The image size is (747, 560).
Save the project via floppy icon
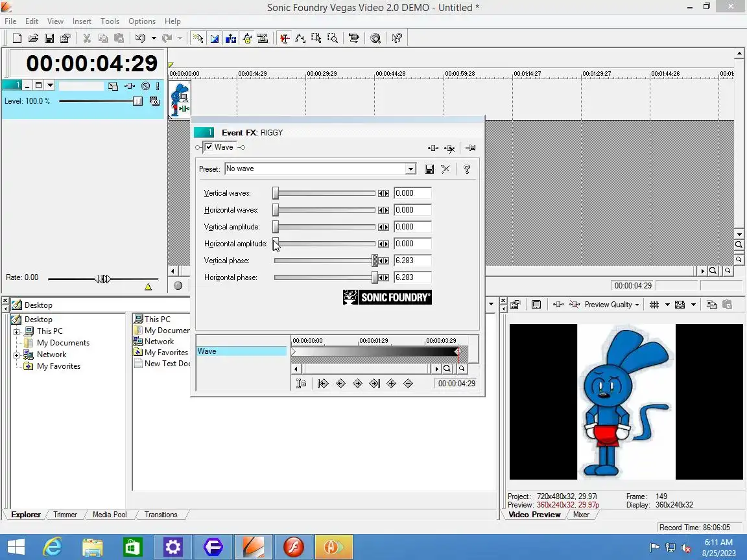[49, 38]
